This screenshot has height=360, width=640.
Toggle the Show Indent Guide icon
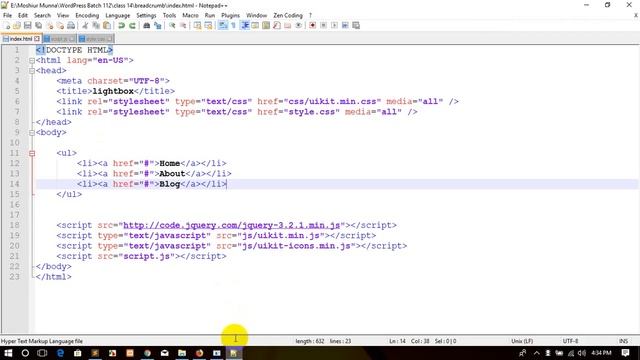(245, 25)
